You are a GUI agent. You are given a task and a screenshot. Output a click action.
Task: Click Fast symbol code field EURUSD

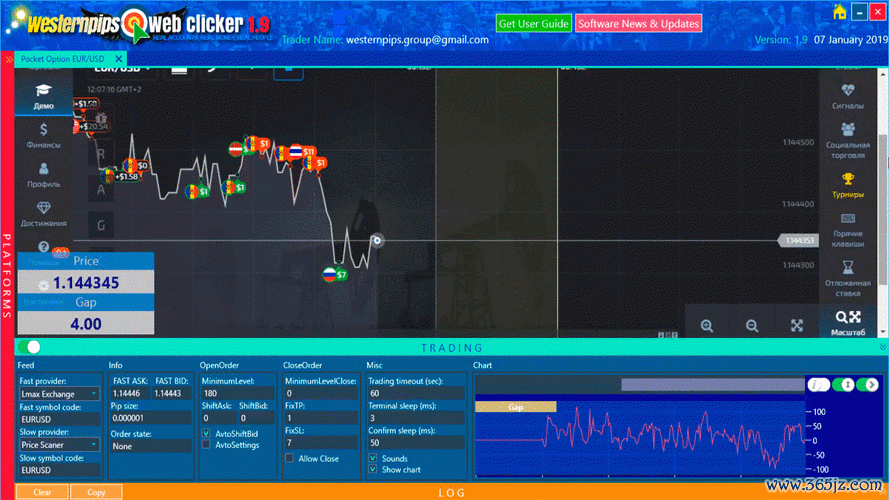(59, 419)
